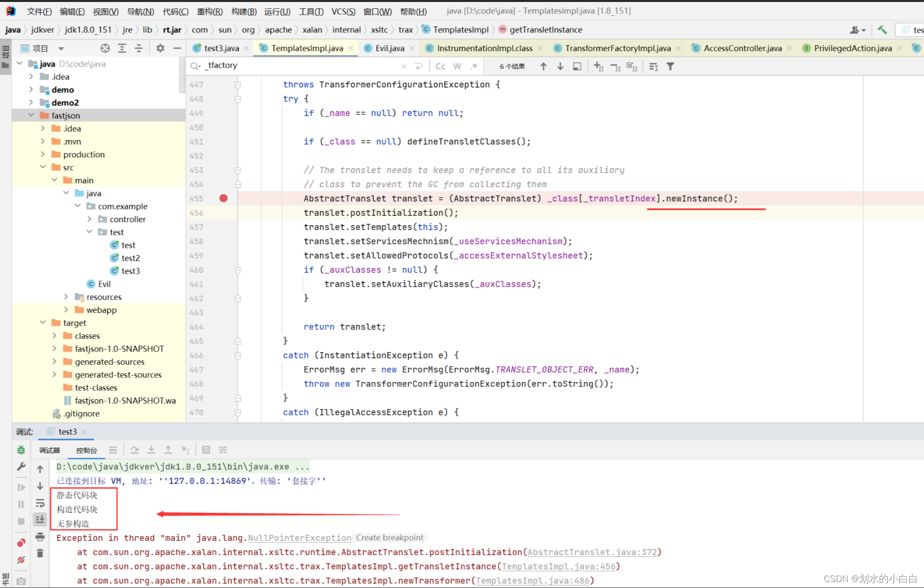
Task: Click NullPointerException link in console
Action: pyautogui.click(x=300, y=538)
